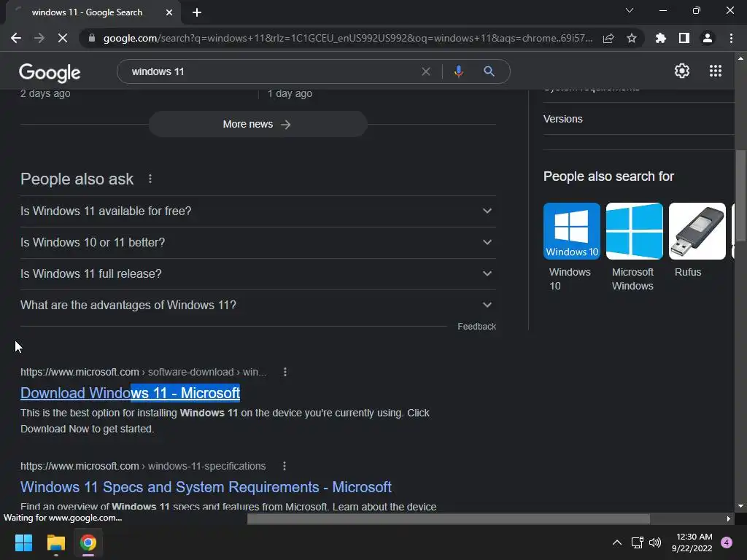This screenshot has height=560, width=747.
Task: Open options for the software-download result
Action: click(x=285, y=372)
